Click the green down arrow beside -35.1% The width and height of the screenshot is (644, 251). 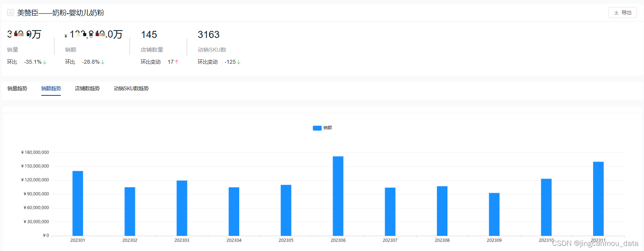[45, 62]
